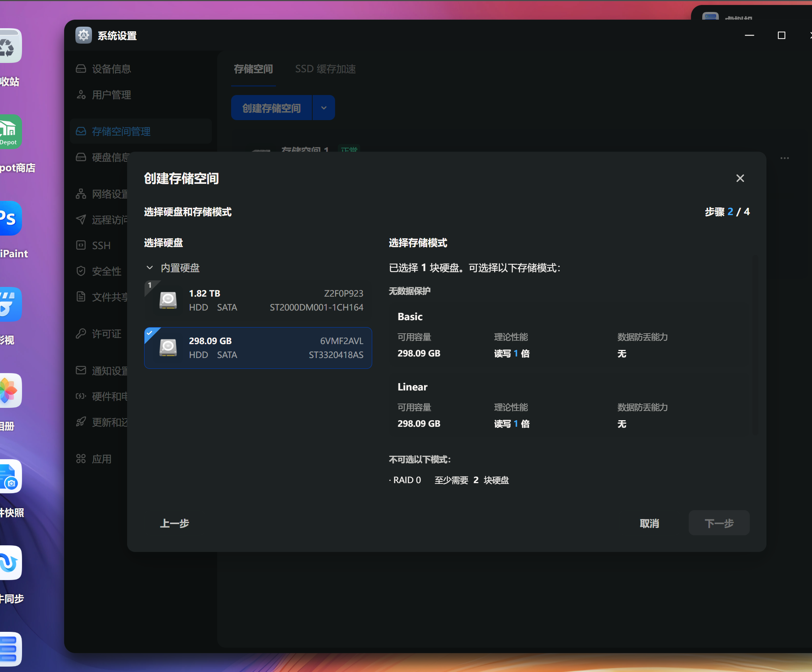Close the create storage space dialog

(740, 178)
